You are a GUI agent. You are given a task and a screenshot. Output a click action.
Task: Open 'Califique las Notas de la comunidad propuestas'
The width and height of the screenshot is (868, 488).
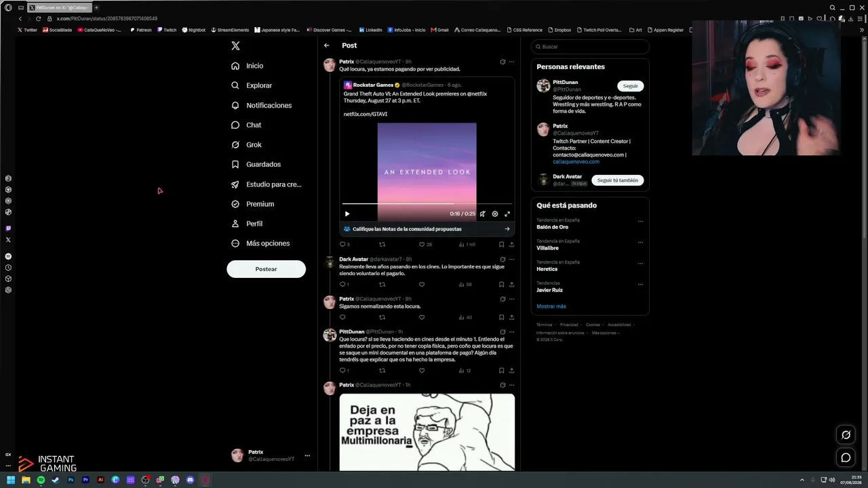point(427,229)
